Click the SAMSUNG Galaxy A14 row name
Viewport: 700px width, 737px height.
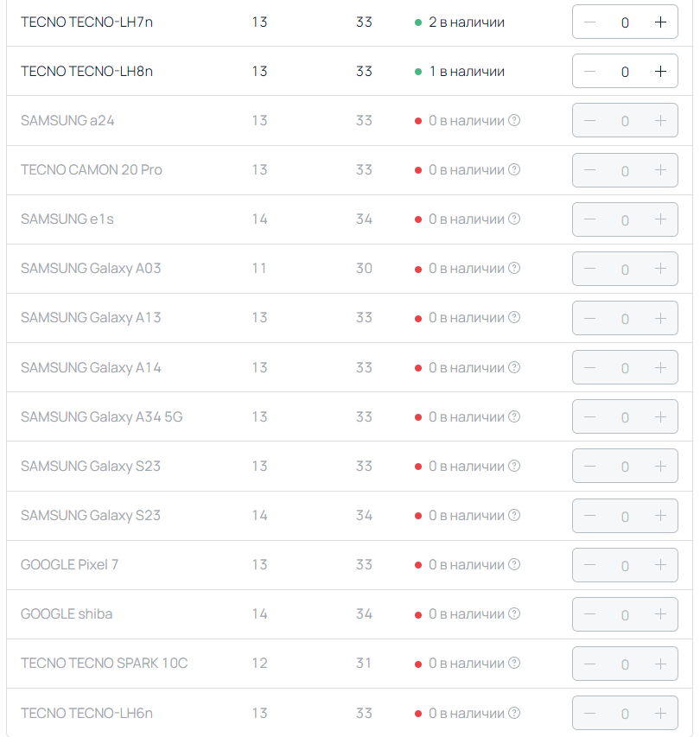91,367
